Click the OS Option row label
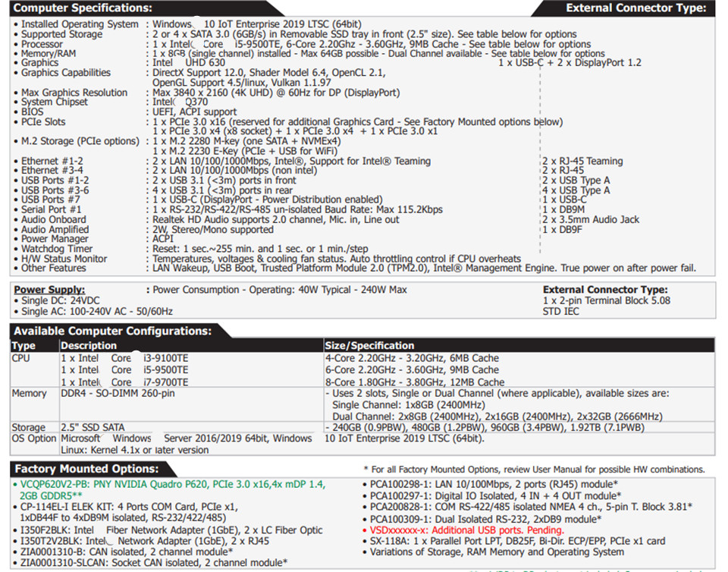Image resolution: width=728 pixels, height=572 pixels. (x=34, y=438)
